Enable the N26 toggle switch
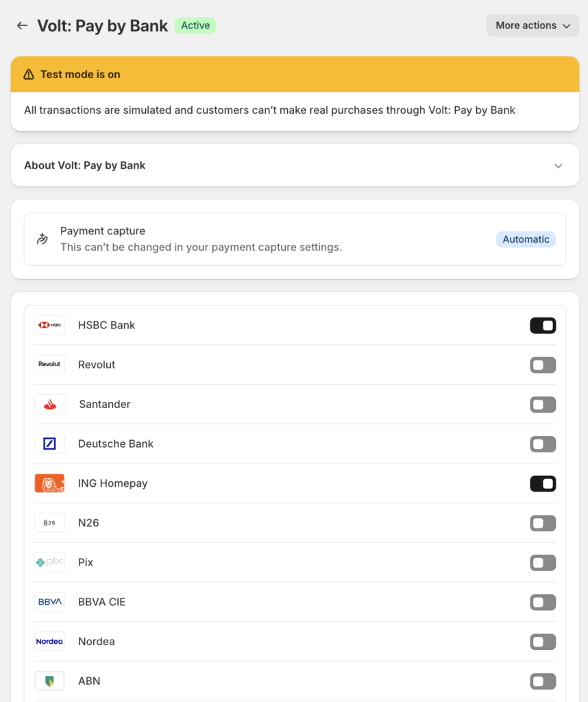The height and width of the screenshot is (702, 588). (542, 524)
